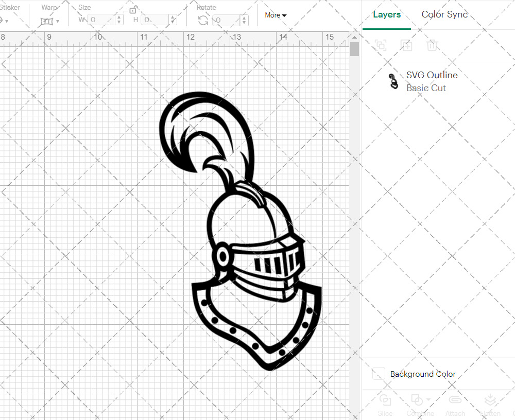Expand the Combine dropdown arrow
Viewport: 515px width, 420px height.
click(428, 399)
